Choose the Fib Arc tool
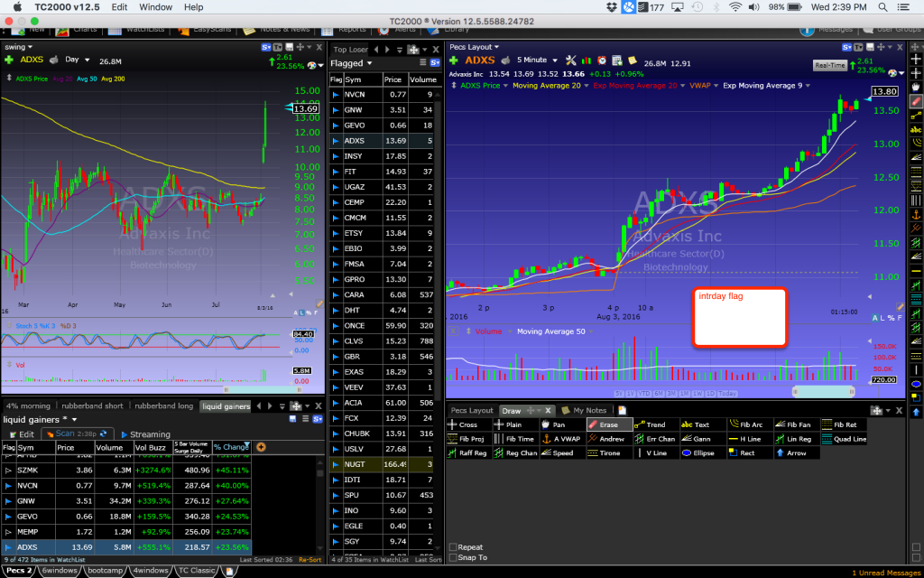The height and width of the screenshot is (578, 924). (749, 424)
